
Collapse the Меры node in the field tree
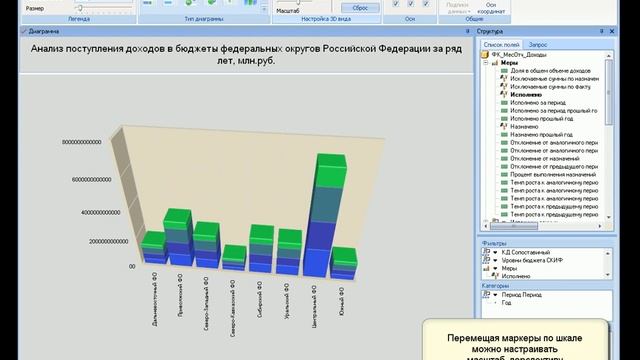point(486,63)
